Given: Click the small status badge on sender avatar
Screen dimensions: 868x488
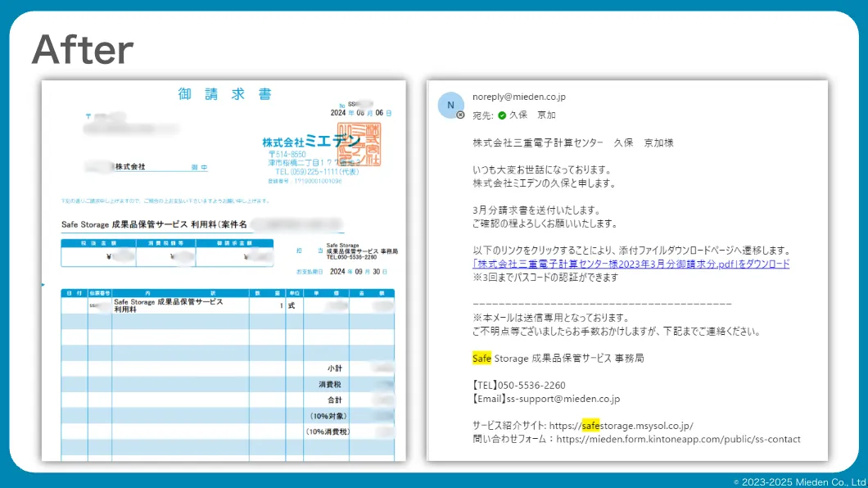Looking at the screenshot, I should click(x=460, y=115).
